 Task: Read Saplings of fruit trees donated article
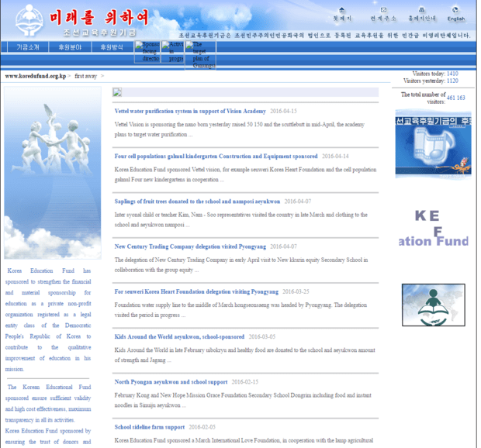pos(197,202)
